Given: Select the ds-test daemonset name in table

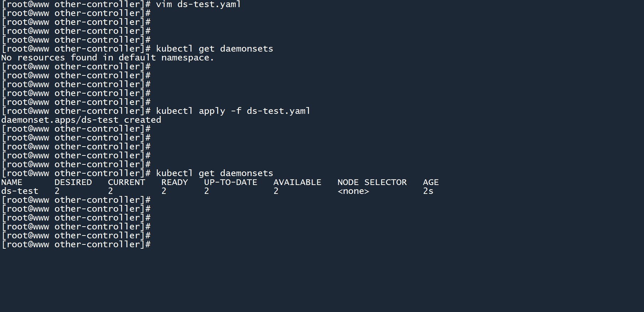Looking at the screenshot, I should (x=20, y=191).
